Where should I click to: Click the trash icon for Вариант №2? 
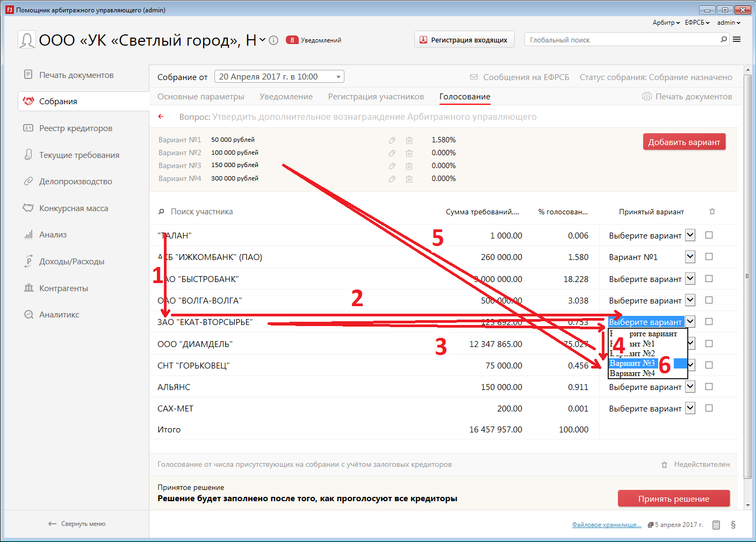tap(409, 153)
